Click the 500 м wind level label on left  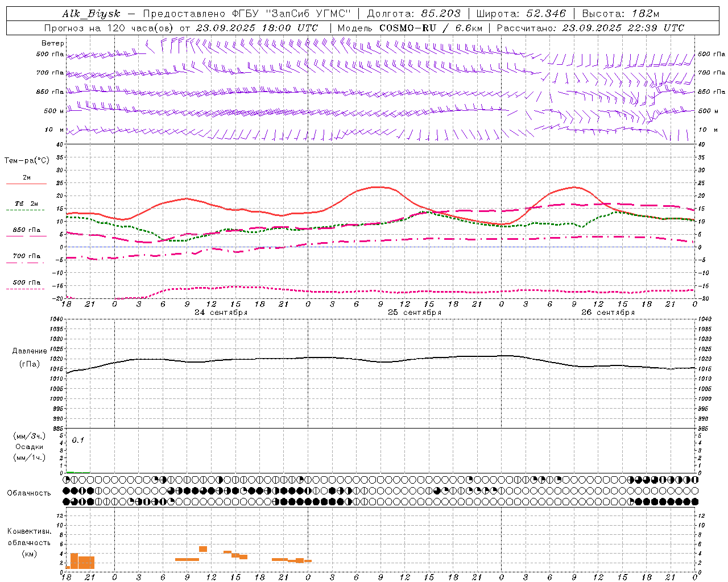tap(54, 111)
